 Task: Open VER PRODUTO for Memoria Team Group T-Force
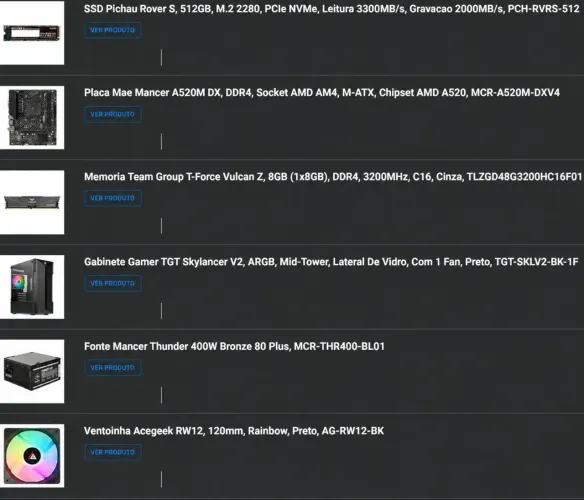coord(112,198)
